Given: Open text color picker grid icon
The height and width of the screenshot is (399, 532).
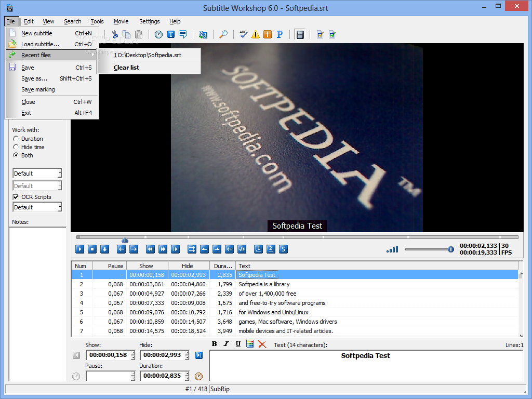Looking at the screenshot, I should point(250,344).
